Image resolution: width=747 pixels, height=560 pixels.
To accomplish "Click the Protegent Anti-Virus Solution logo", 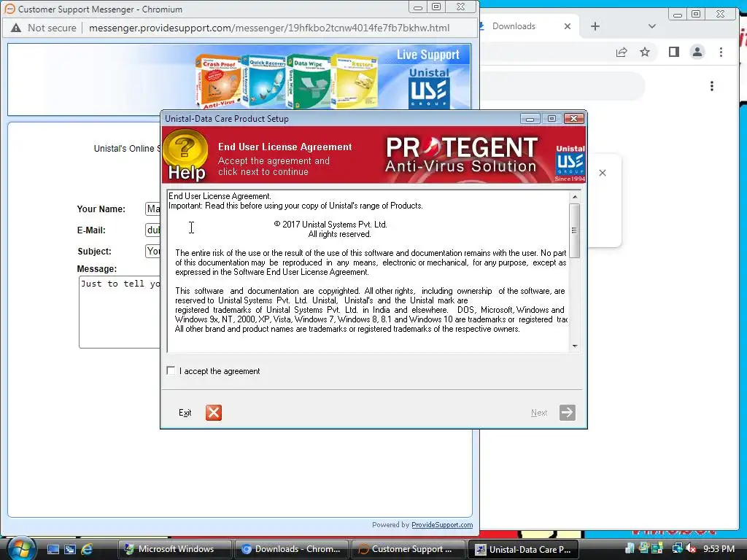I will coord(461,155).
